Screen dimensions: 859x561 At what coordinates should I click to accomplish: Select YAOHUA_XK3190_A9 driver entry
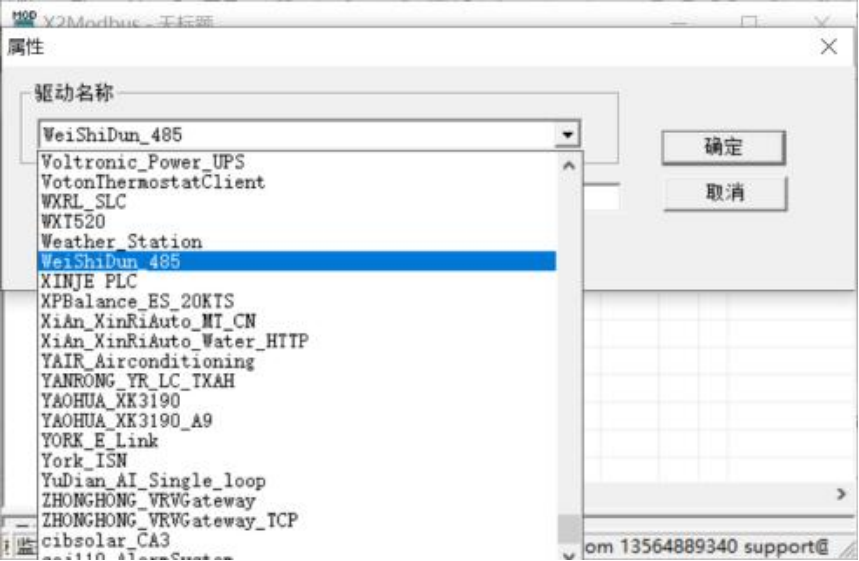tap(297, 421)
